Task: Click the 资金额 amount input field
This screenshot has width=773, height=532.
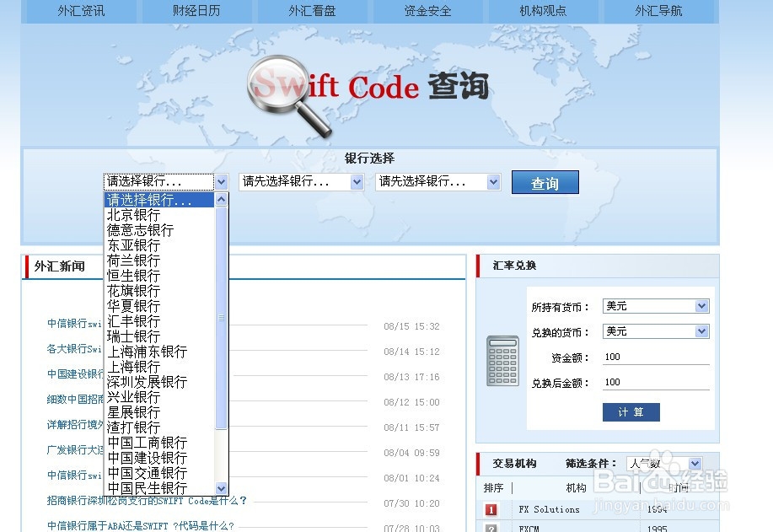Action: 656,357
